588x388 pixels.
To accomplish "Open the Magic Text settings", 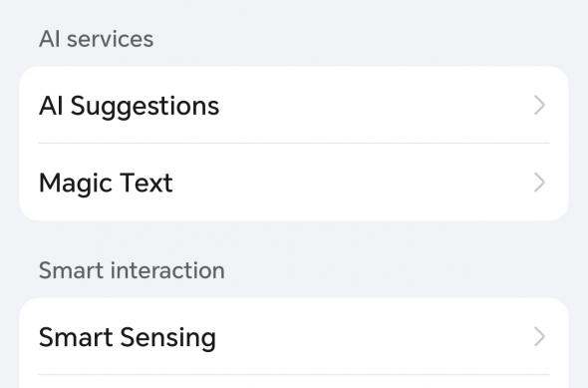I will (294, 182).
